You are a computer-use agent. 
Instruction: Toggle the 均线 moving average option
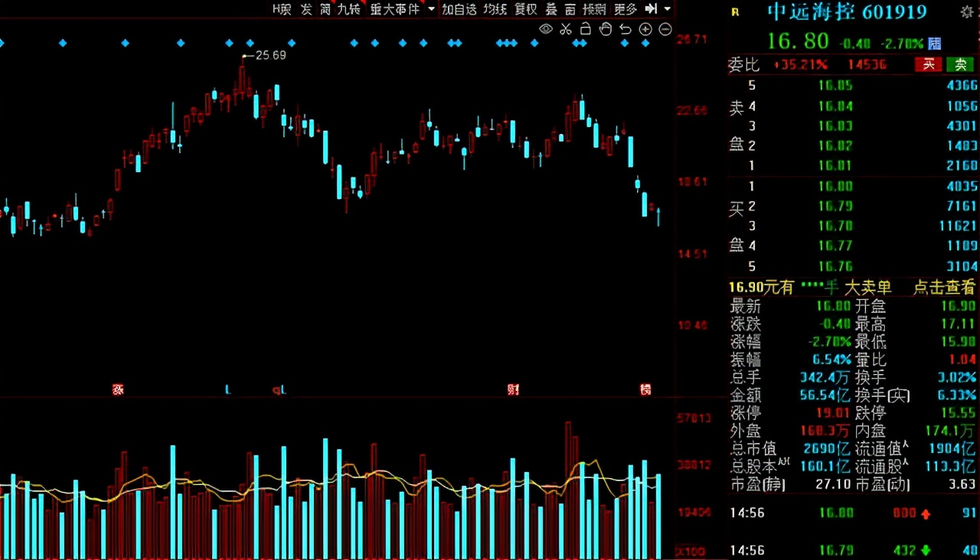click(x=495, y=9)
